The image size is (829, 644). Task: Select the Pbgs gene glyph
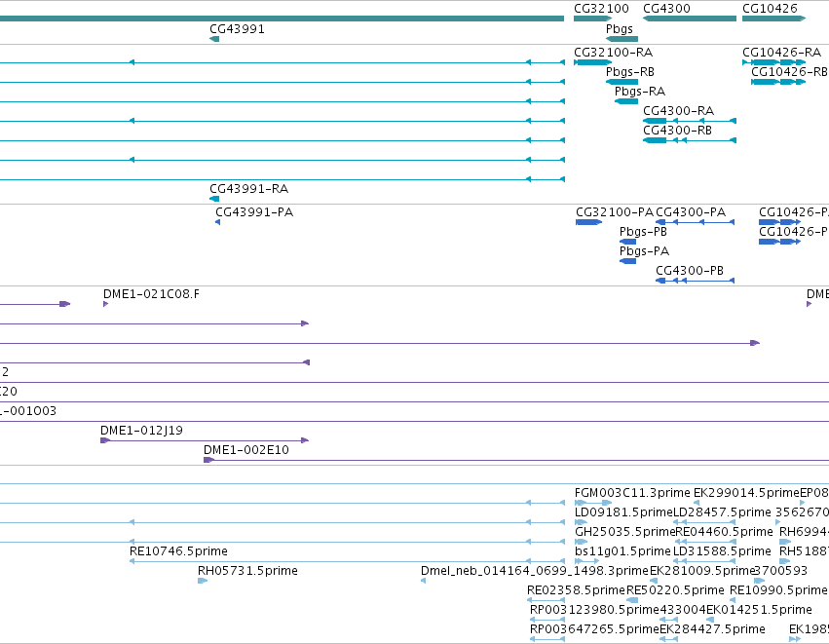[622, 39]
